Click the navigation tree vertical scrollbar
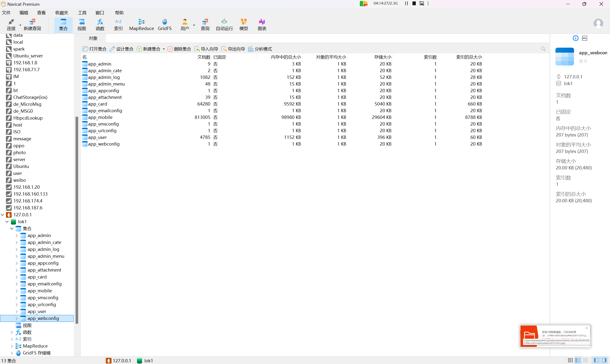Viewport: 610px width, 364px height. click(x=77, y=220)
